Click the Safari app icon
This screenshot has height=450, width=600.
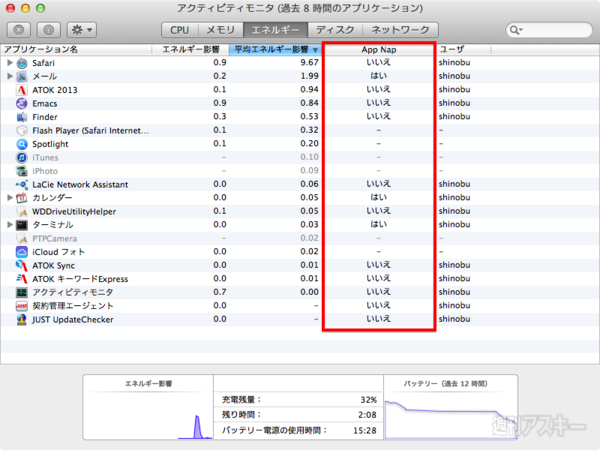click(x=22, y=63)
